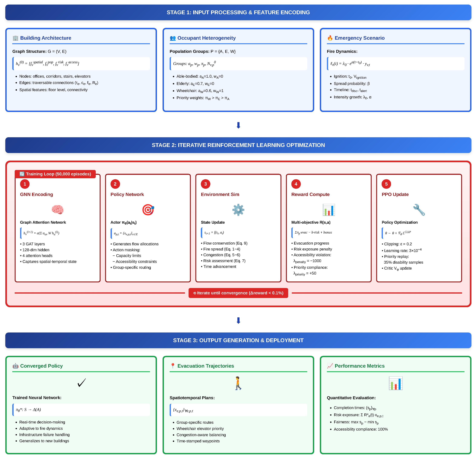This screenshot has width=476, height=459.
Task: Click the Occupant Heterogeneity title
Action: (206, 38)
